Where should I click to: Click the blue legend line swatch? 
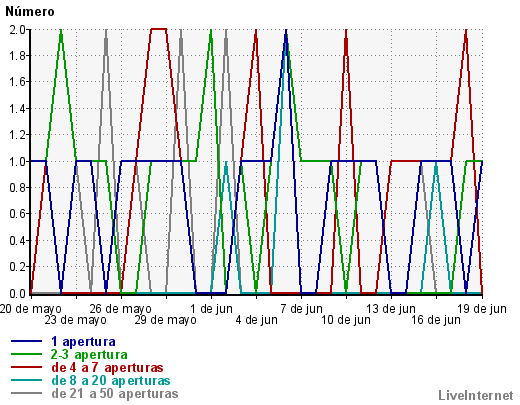point(26,341)
